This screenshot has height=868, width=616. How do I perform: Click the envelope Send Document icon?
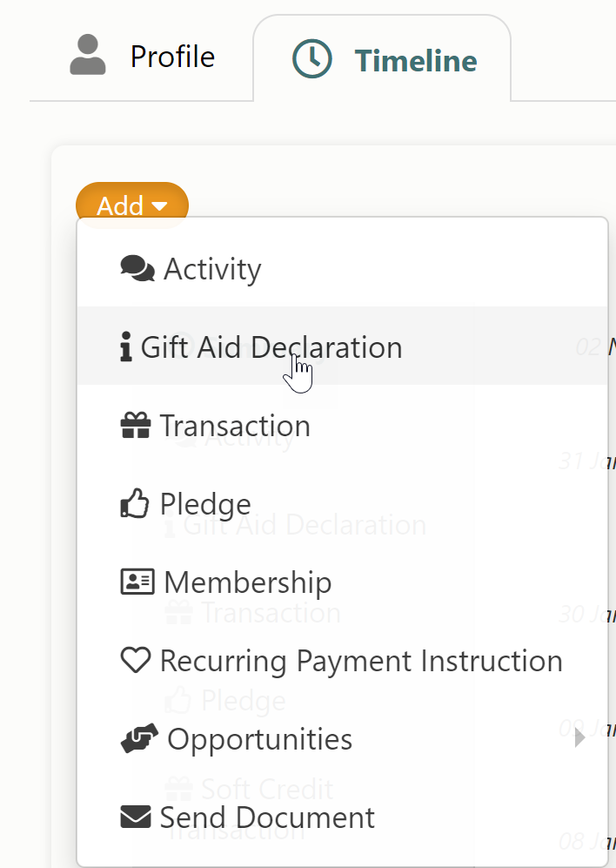[x=136, y=818]
